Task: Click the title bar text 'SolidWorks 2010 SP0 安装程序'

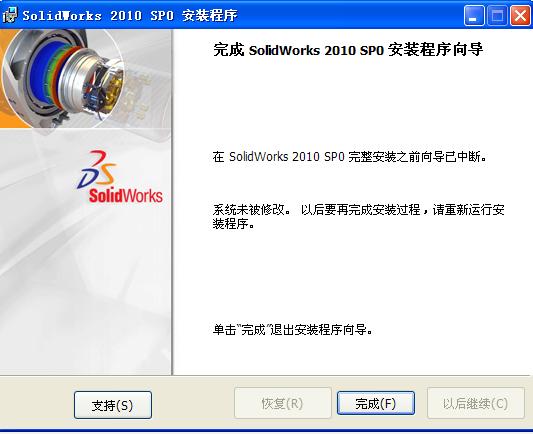Action: 130,16
